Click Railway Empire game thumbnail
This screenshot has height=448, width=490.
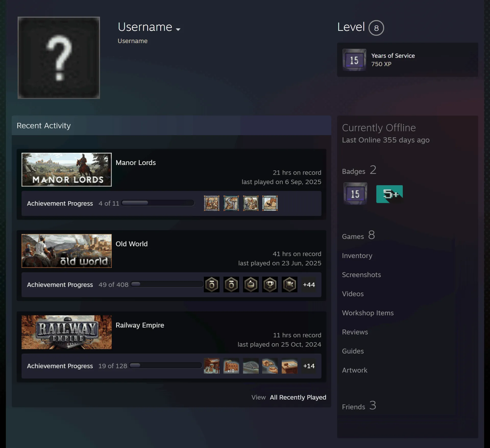[x=67, y=332]
